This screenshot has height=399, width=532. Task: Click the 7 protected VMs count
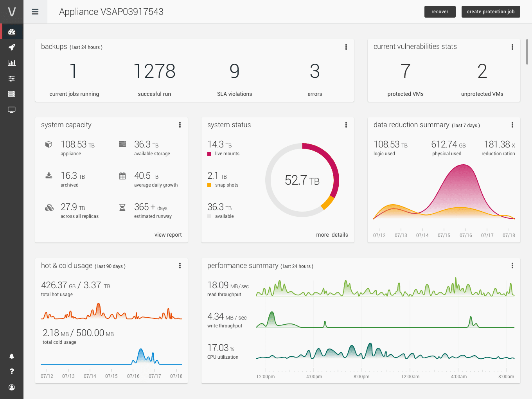406,71
